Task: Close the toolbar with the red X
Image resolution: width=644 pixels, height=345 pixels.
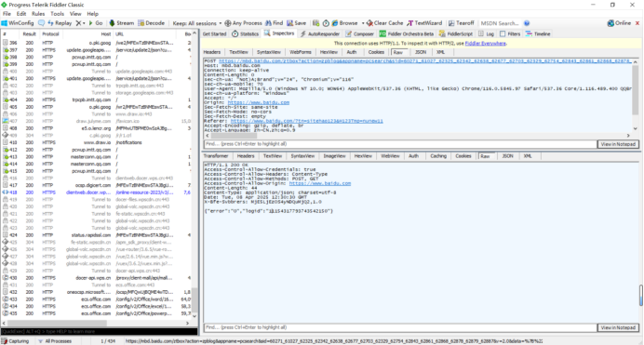Action: [637, 23]
